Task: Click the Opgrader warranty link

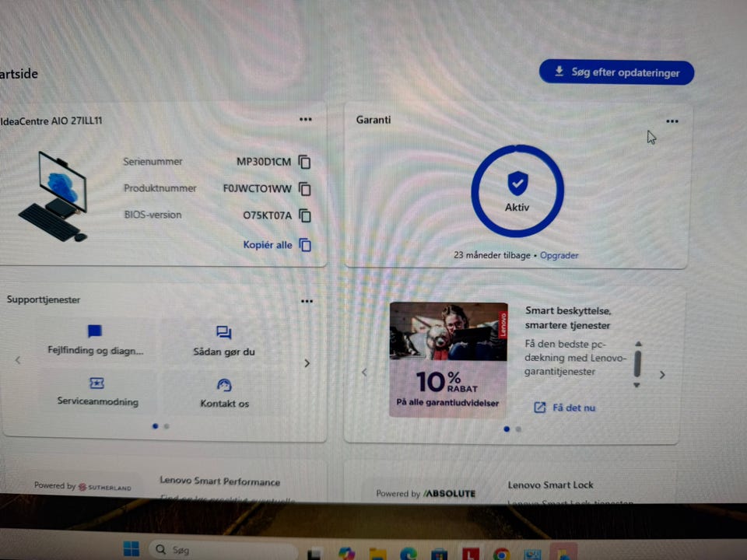Action: tap(559, 255)
